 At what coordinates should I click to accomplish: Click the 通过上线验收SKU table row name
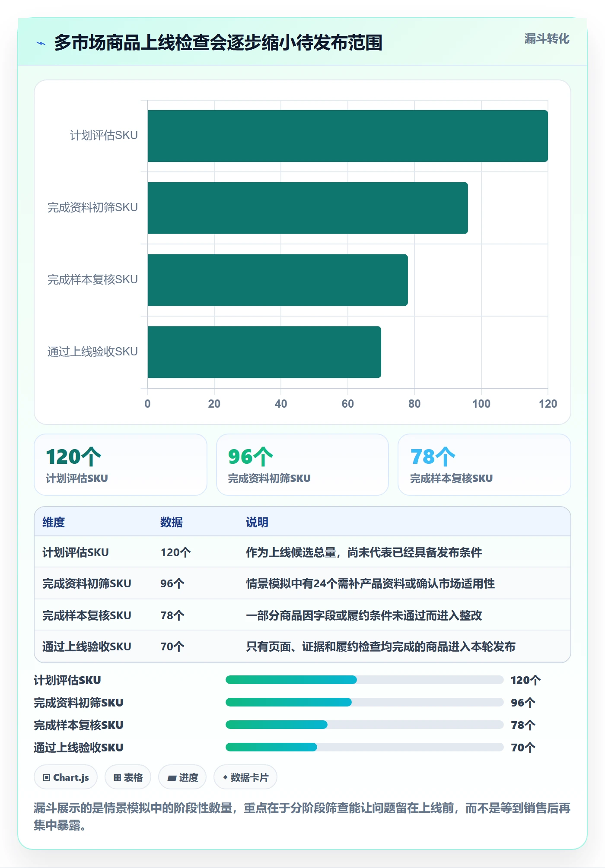pos(87,646)
